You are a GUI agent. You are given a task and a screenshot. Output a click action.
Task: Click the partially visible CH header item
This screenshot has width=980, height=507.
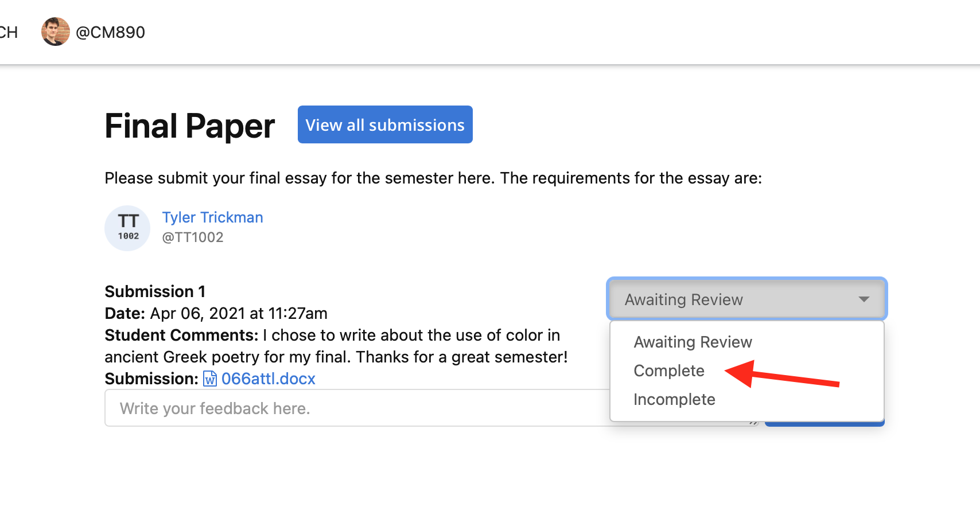(9, 32)
